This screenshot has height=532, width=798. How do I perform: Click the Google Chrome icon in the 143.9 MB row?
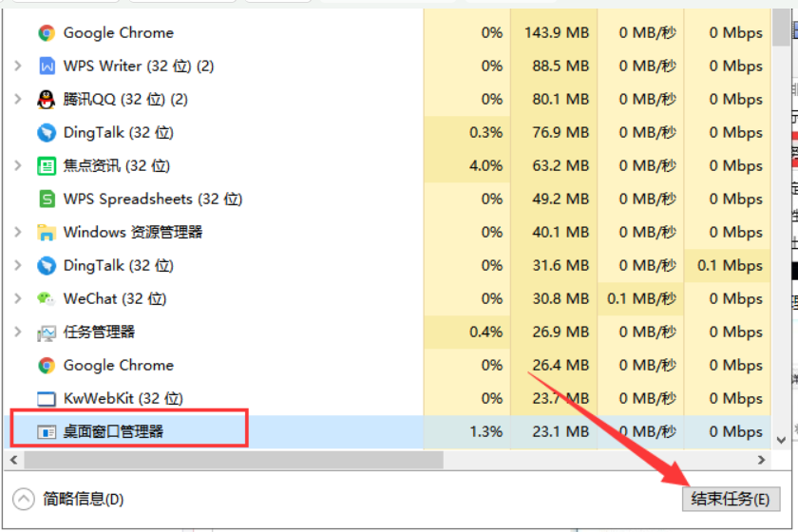[47, 33]
